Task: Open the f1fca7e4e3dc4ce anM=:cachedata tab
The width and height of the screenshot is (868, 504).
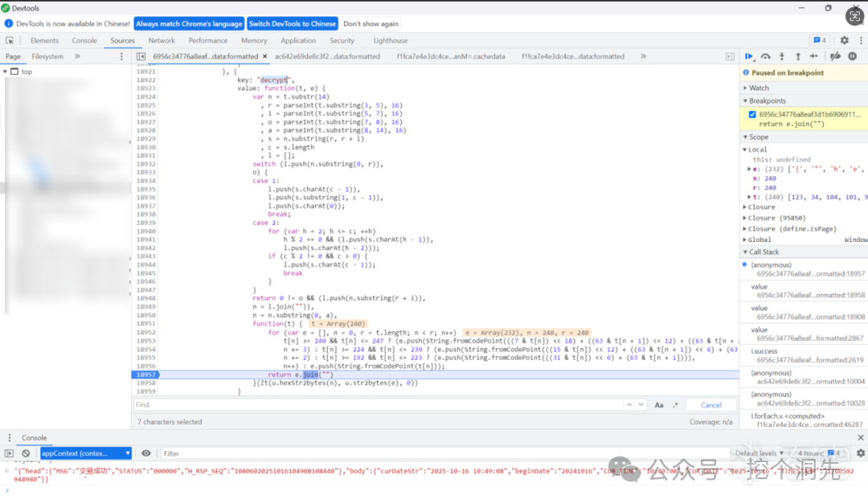Action: coord(451,56)
